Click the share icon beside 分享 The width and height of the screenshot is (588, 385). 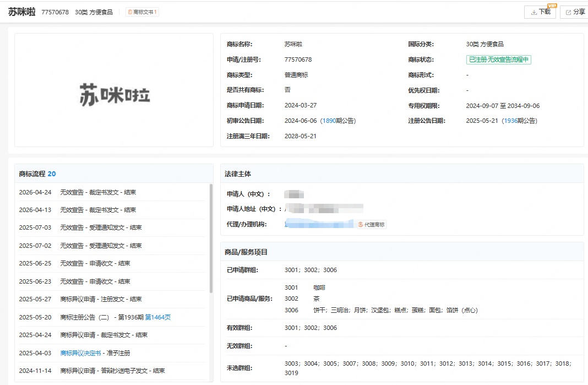(x=568, y=12)
